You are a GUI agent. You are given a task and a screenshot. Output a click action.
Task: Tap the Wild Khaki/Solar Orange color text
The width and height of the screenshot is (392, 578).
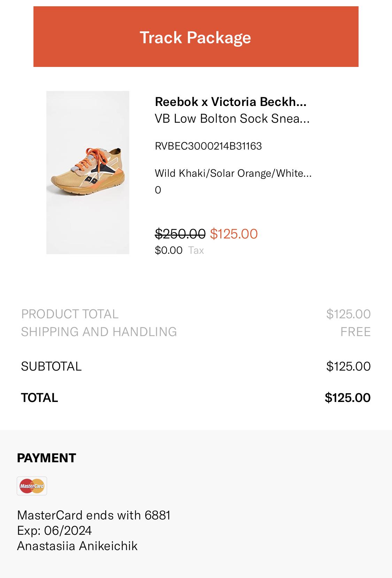pyautogui.click(x=233, y=173)
